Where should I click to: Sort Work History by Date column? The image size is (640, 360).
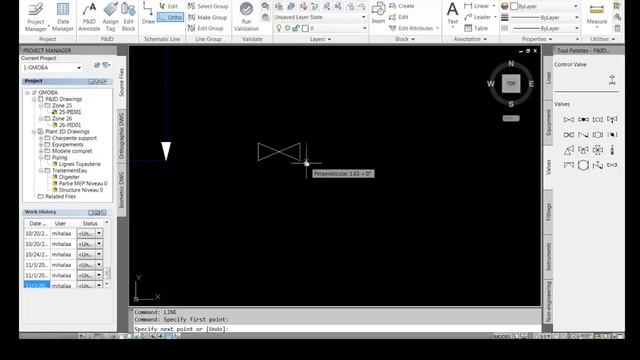[37, 224]
